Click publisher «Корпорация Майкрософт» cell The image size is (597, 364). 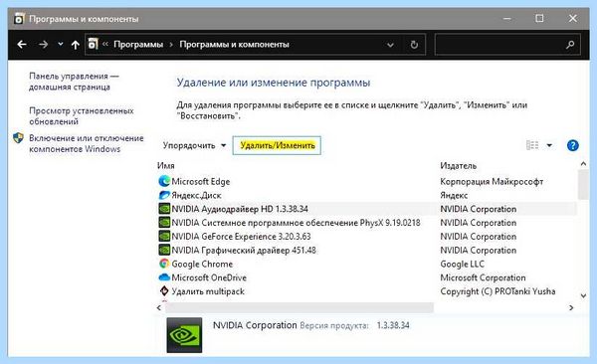(492, 182)
